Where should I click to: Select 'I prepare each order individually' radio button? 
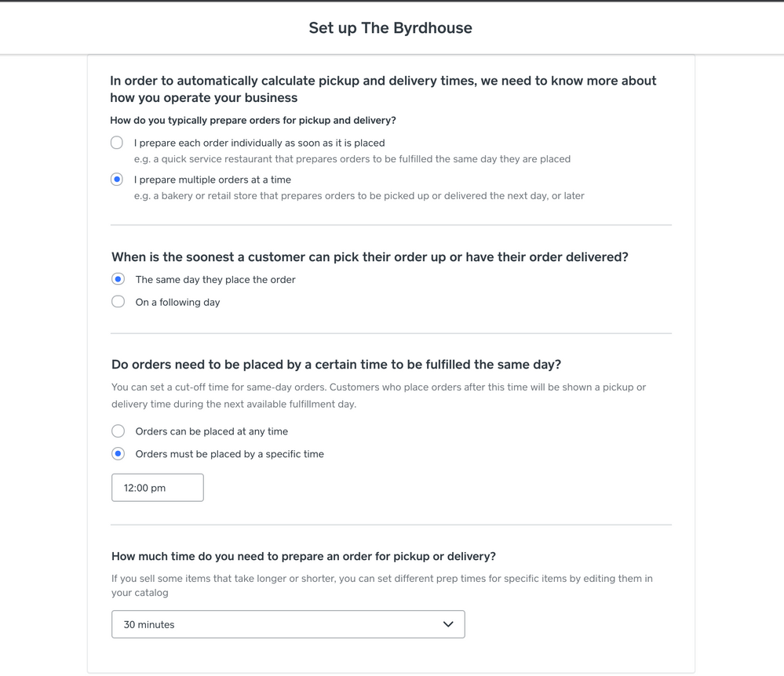(x=117, y=143)
